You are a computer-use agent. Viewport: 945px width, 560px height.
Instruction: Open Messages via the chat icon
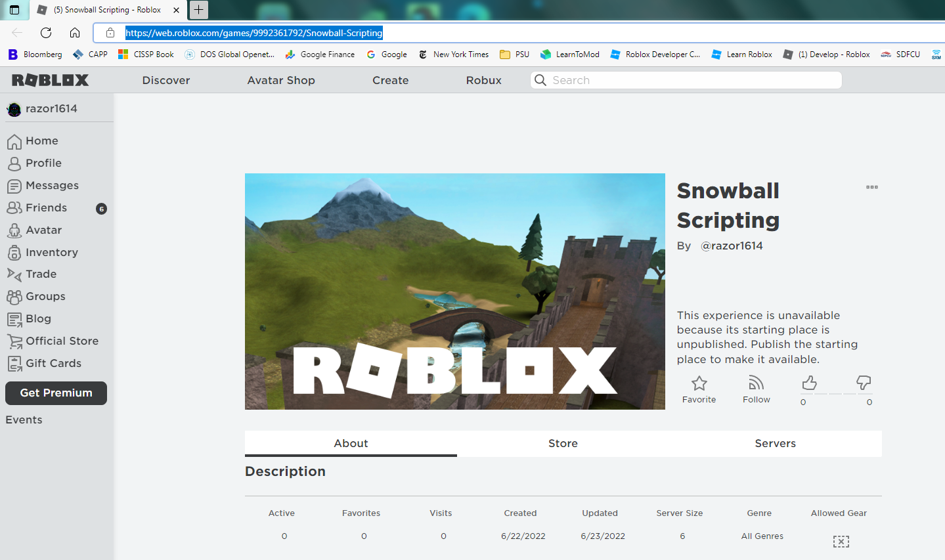tap(14, 186)
